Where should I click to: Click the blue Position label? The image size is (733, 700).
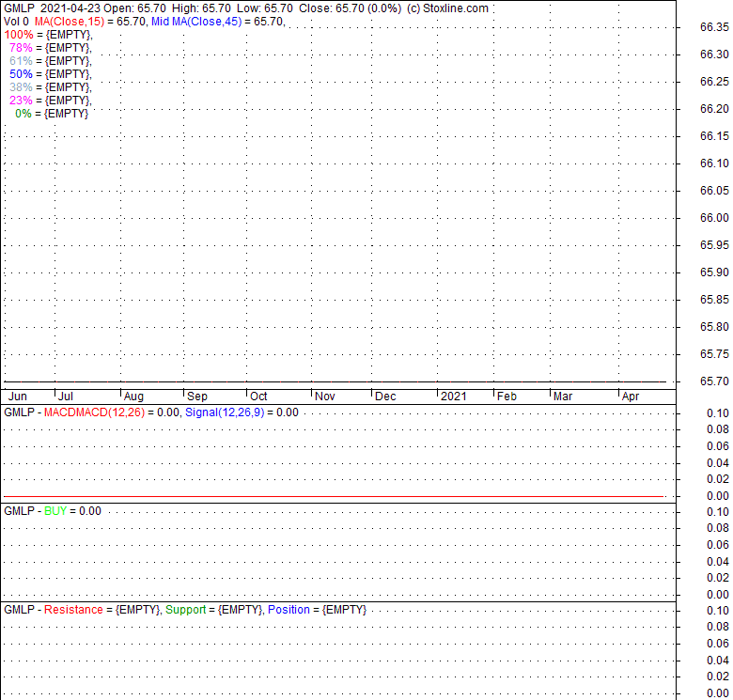(289, 610)
